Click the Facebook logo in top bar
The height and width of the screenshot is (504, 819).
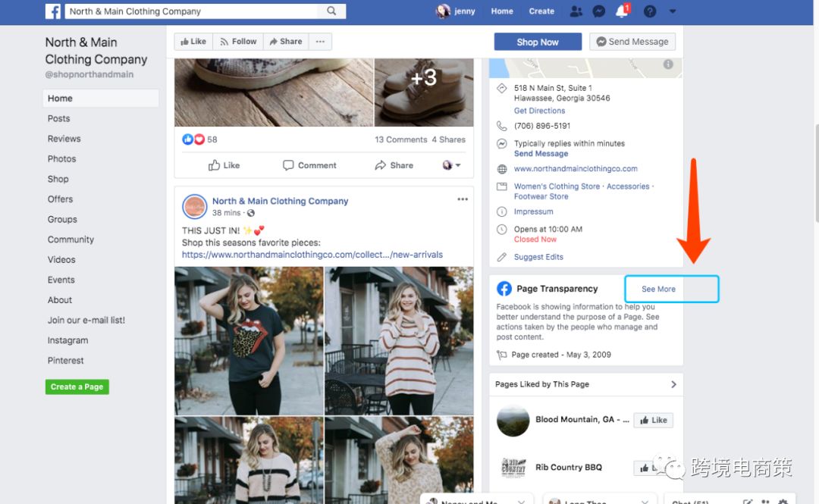point(53,11)
